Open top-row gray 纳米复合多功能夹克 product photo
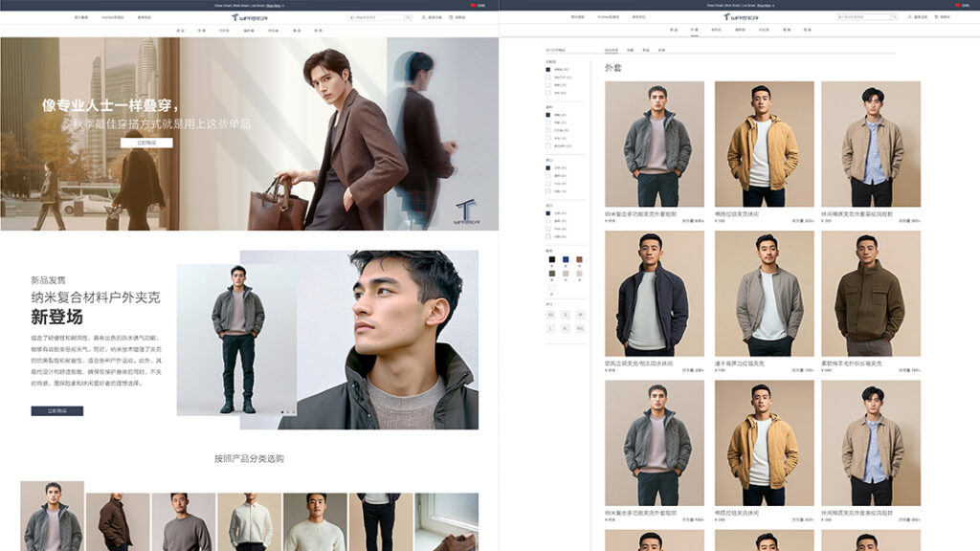The height and width of the screenshot is (551, 980). point(655,143)
